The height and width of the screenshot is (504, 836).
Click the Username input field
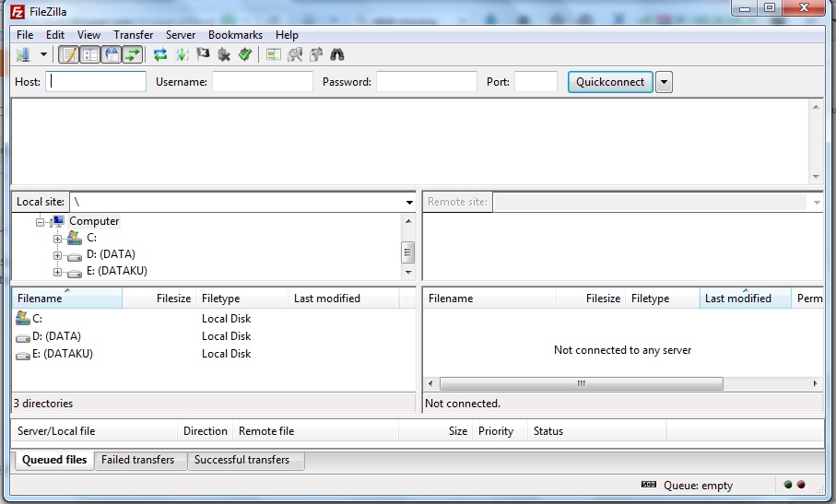click(263, 82)
